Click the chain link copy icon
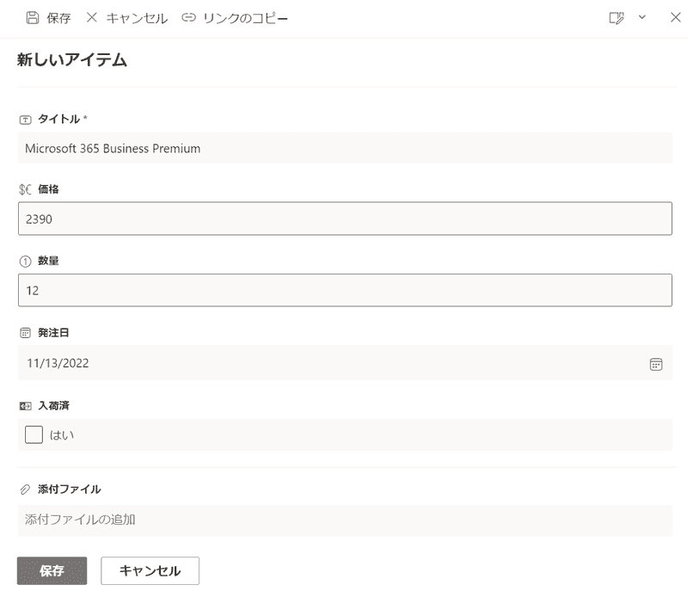 (188, 17)
